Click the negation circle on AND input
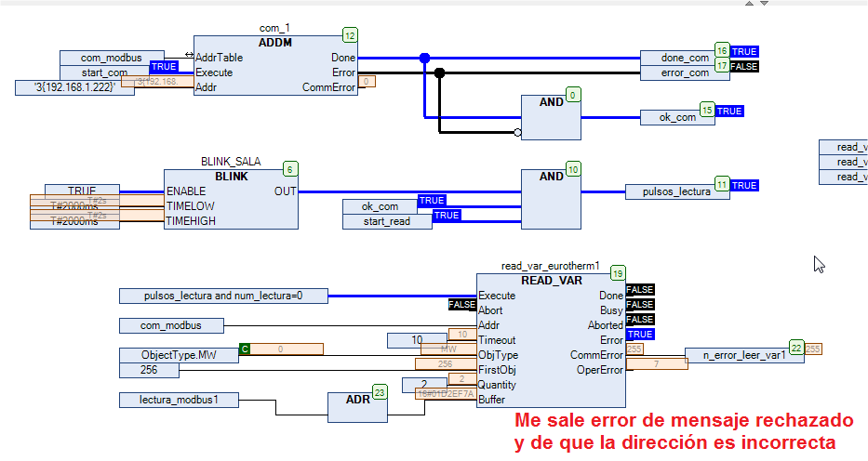 click(517, 133)
